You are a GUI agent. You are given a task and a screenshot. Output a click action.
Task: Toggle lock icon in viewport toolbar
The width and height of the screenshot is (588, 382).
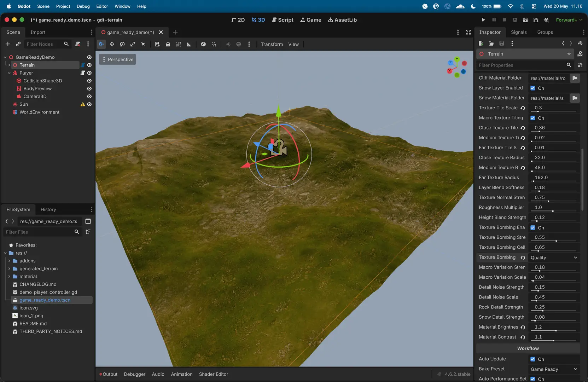(x=168, y=44)
